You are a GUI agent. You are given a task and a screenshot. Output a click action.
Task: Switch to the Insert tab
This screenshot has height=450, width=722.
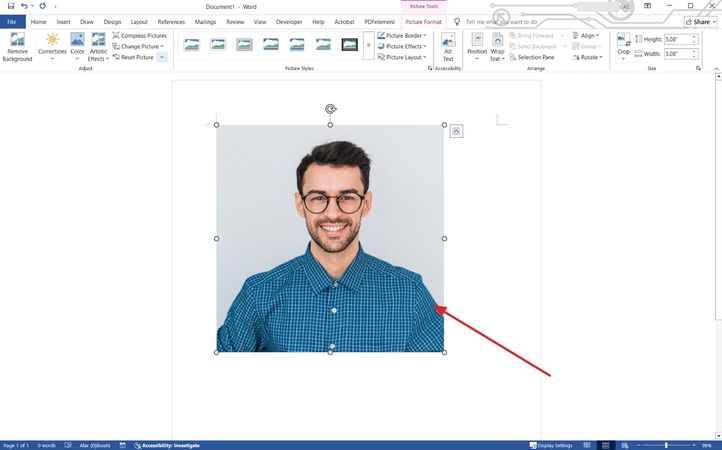(x=63, y=22)
